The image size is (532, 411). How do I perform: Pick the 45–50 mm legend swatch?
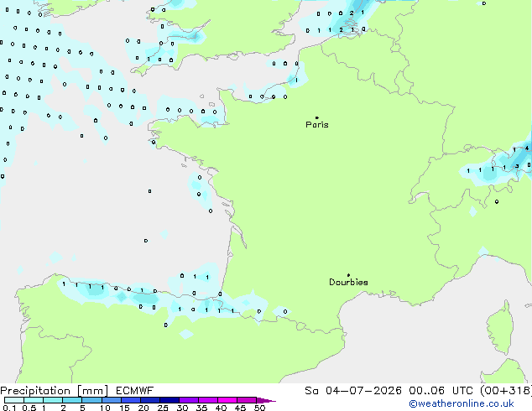point(247,400)
